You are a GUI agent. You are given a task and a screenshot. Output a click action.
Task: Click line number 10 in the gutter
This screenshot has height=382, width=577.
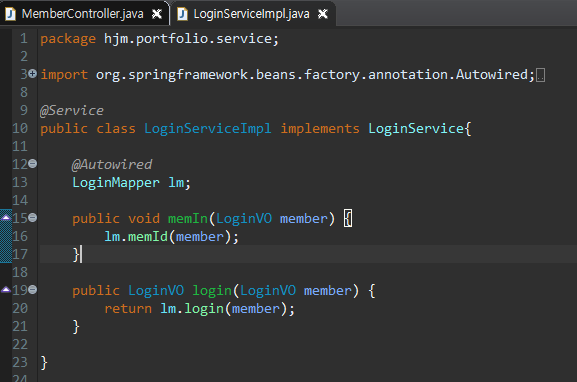[x=20, y=128]
